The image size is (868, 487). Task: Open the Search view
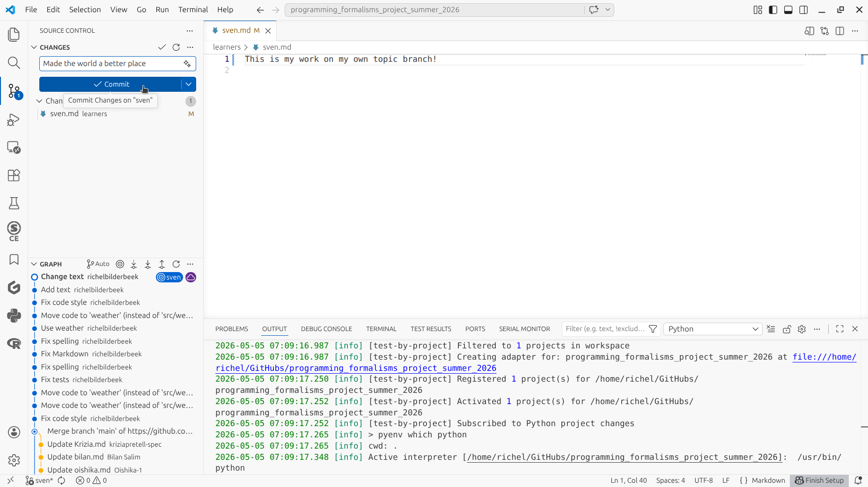pyautogui.click(x=14, y=63)
